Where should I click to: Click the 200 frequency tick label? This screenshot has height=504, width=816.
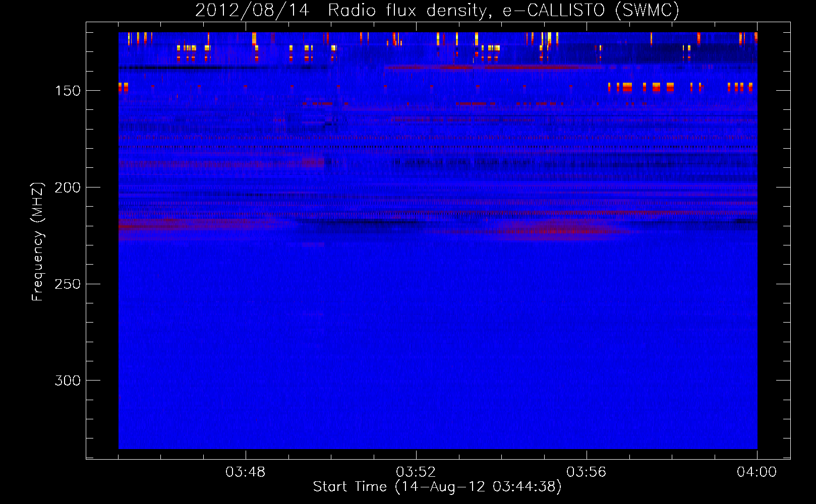coord(68,187)
